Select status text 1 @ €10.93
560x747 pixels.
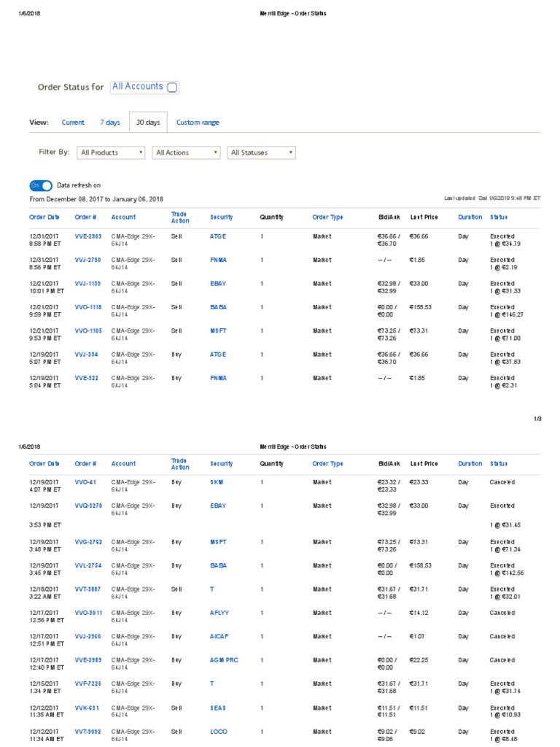(505, 715)
